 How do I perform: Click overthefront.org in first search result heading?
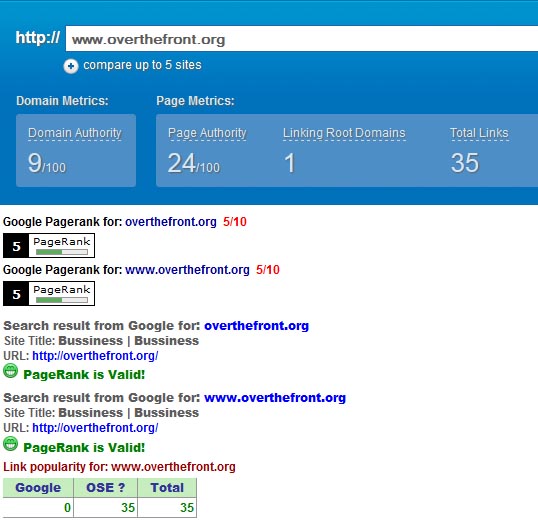pyautogui.click(x=257, y=326)
